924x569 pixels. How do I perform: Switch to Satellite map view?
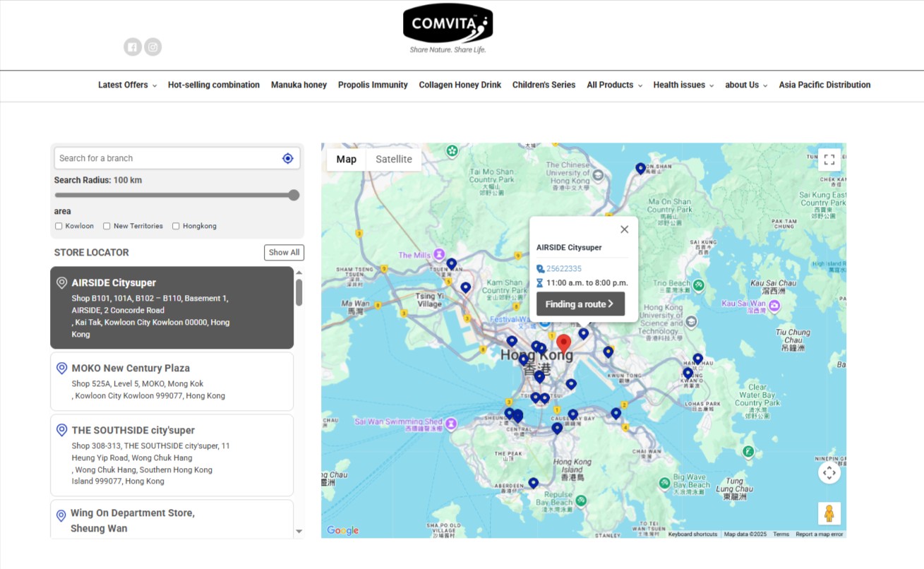point(393,160)
